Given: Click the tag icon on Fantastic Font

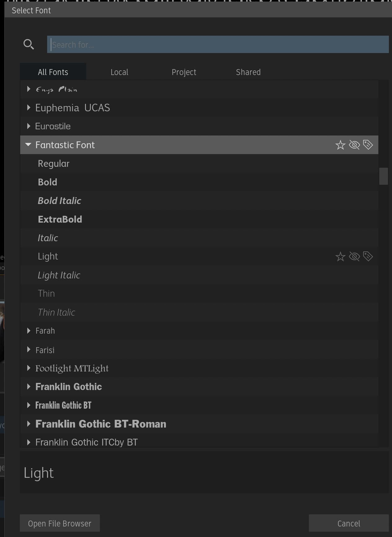Looking at the screenshot, I should (368, 145).
